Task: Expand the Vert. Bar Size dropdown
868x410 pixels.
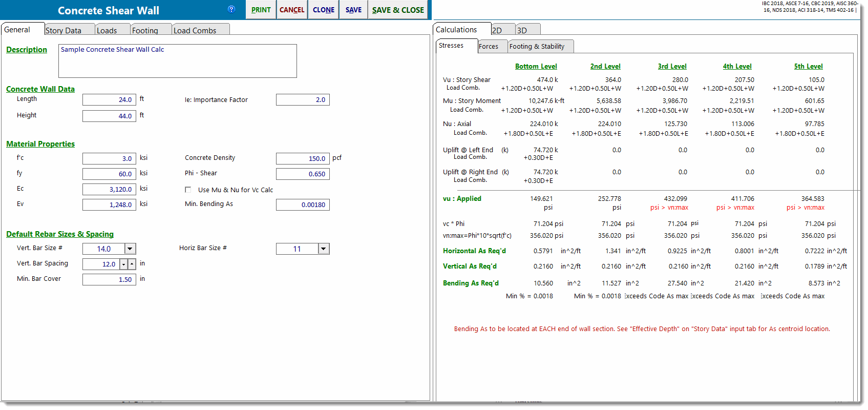Action: 130,249
